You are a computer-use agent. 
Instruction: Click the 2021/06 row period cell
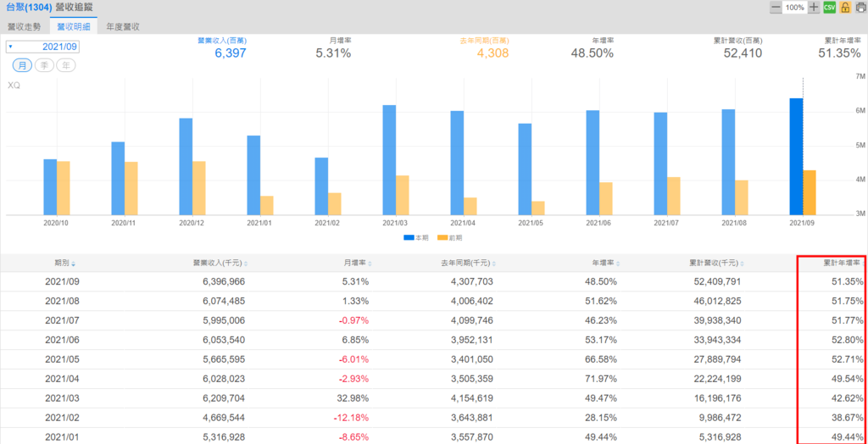click(x=63, y=340)
